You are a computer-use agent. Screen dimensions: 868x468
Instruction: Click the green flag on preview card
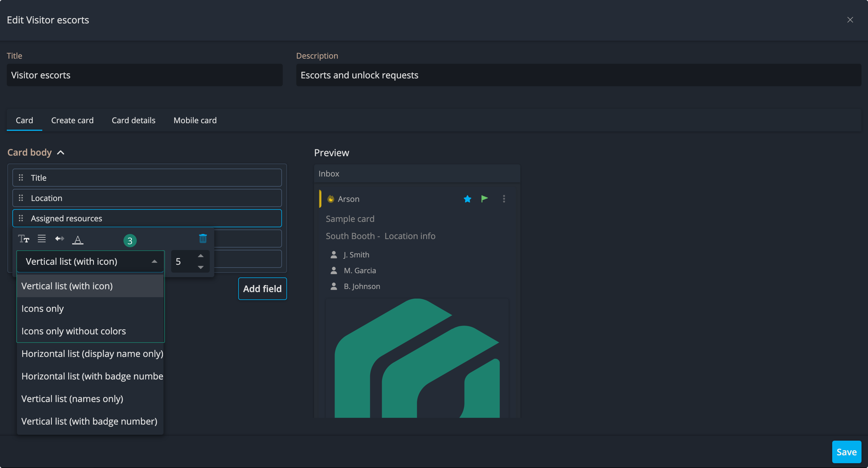pos(485,199)
